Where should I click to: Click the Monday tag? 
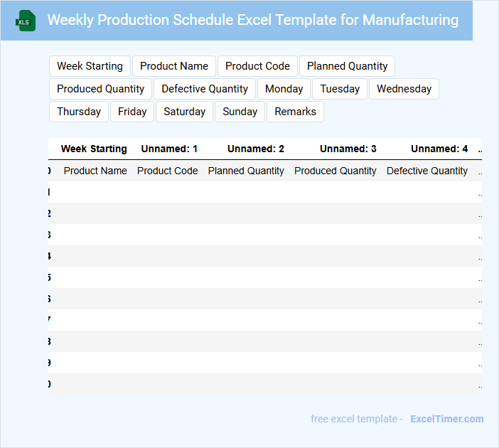point(284,89)
